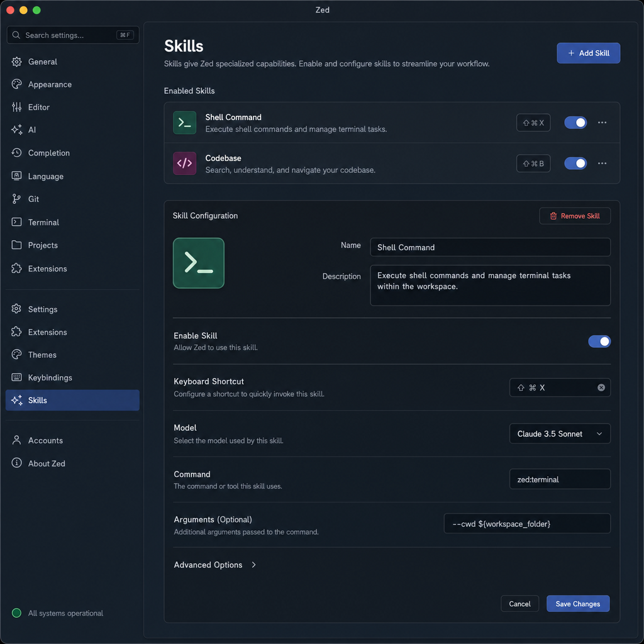
Task: Select the Terminal sidebar item
Action: 72,222
